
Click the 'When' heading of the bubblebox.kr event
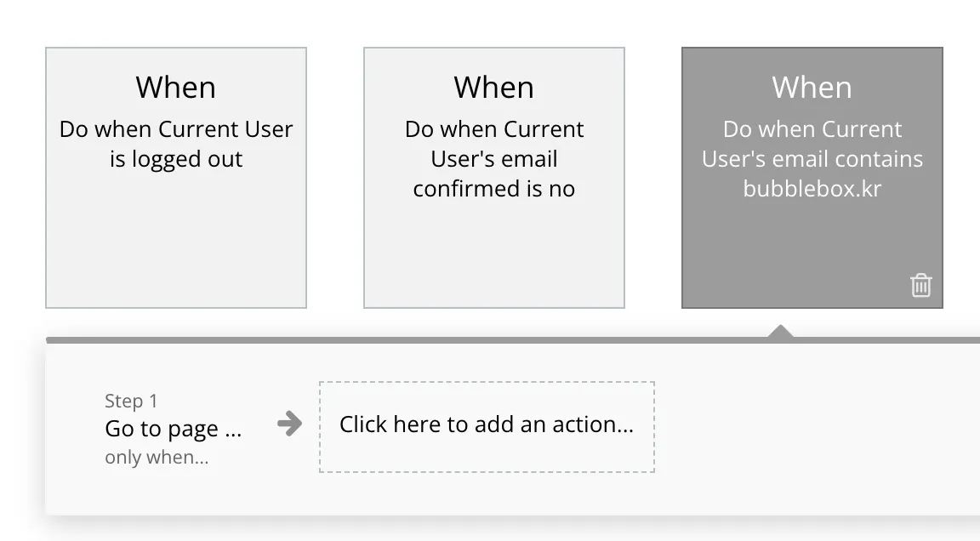coord(812,88)
